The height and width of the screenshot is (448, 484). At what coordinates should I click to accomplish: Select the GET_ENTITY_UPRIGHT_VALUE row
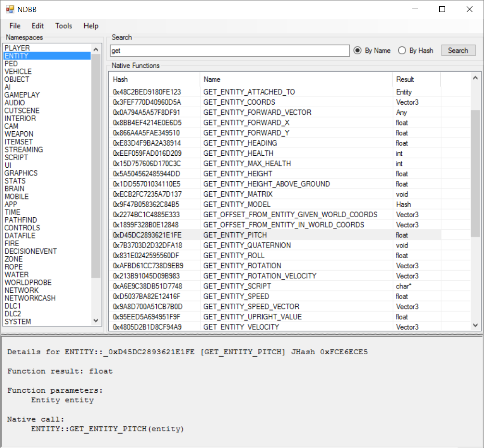pos(275,317)
